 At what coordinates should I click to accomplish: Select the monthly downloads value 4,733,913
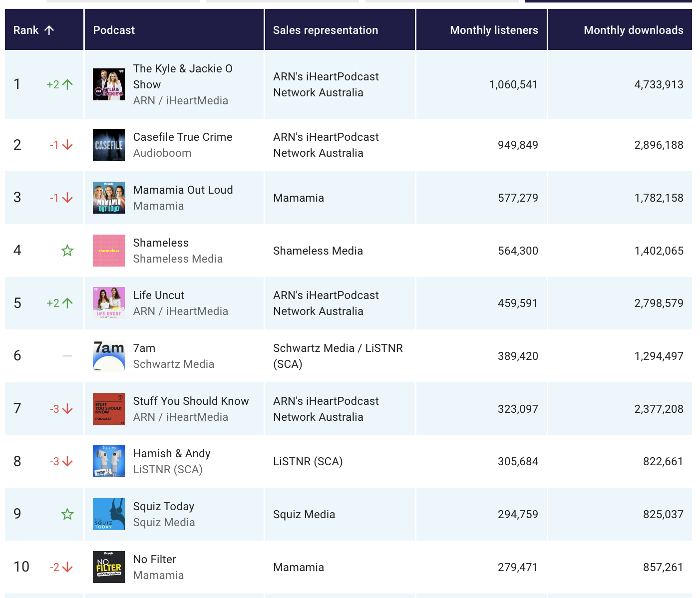[x=659, y=84]
